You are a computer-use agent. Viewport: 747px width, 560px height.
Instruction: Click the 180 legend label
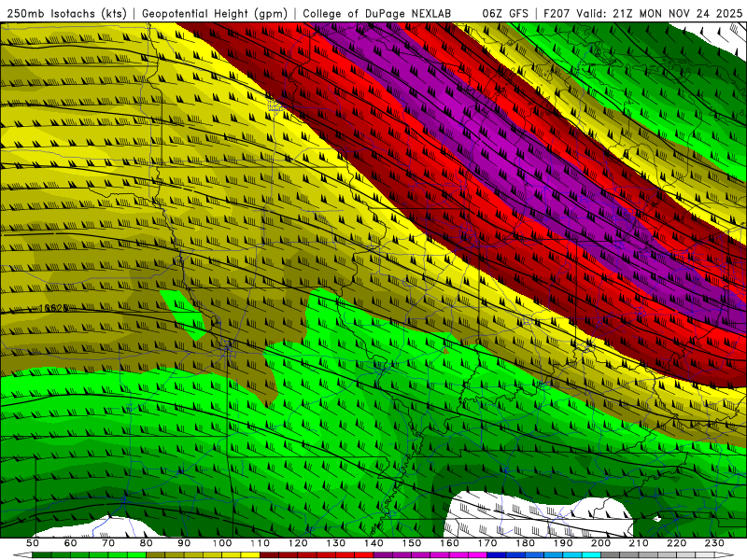(526, 543)
